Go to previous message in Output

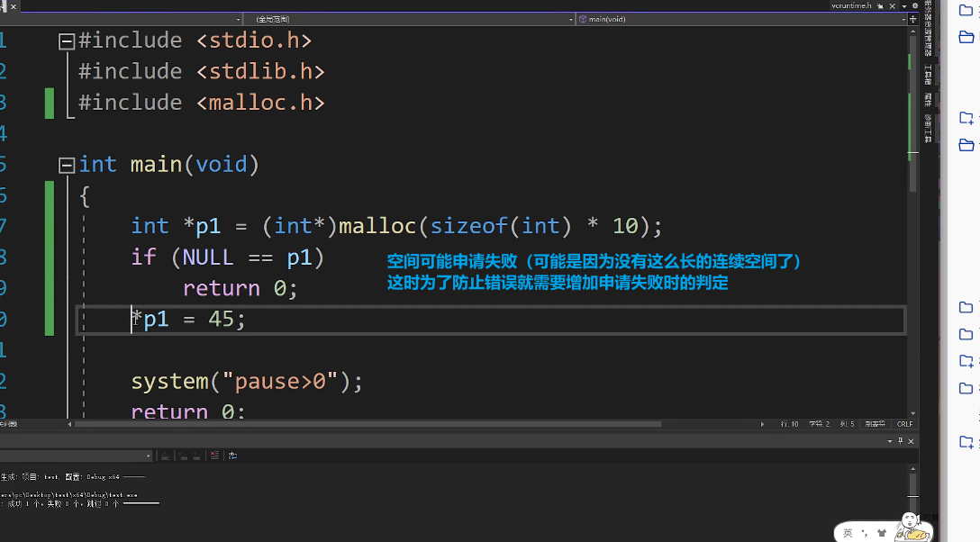tap(183, 456)
